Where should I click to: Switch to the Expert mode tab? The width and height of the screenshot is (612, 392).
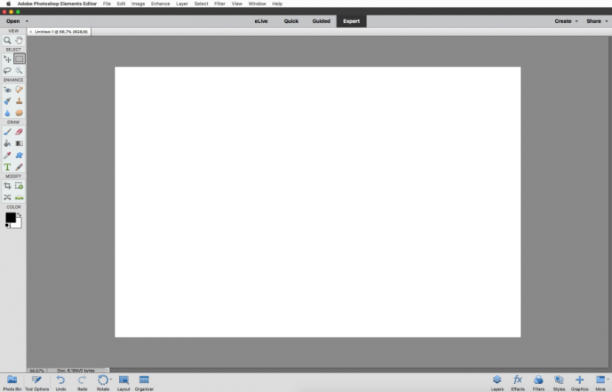tap(351, 21)
